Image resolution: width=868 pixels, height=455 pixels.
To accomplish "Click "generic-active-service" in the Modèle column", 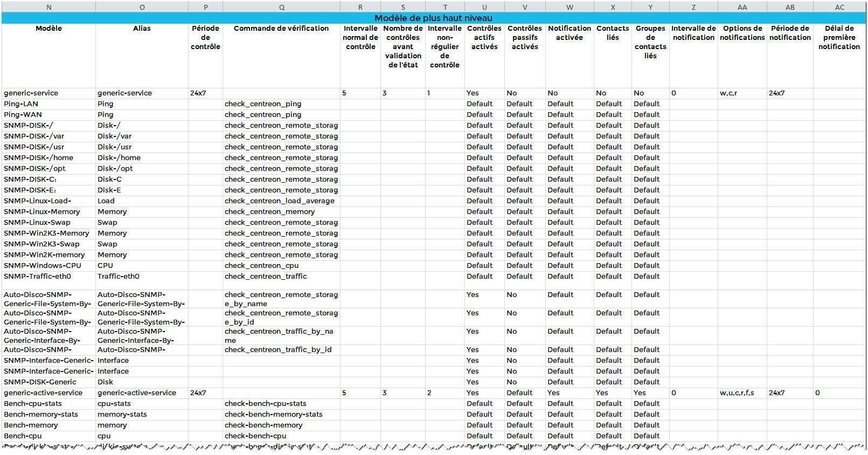I will click(43, 393).
